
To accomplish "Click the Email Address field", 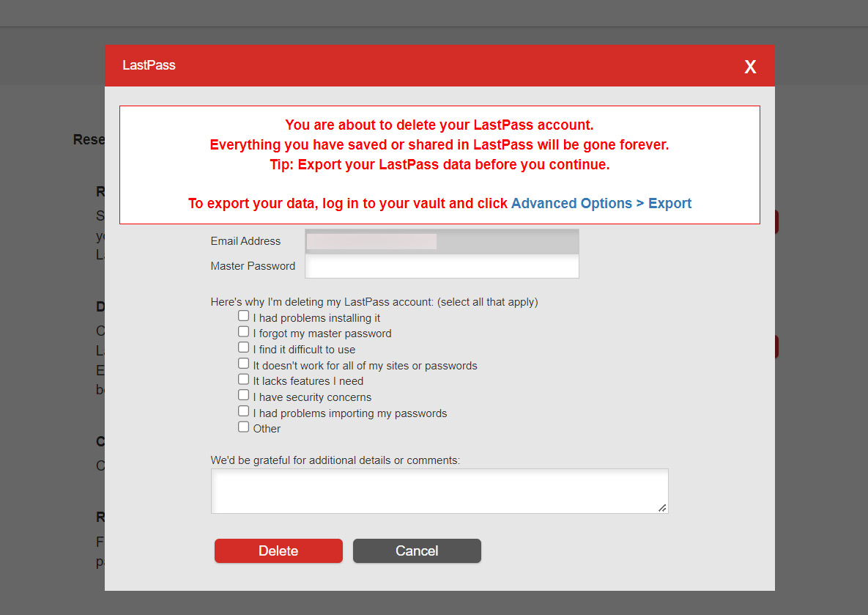I will tap(442, 242).
